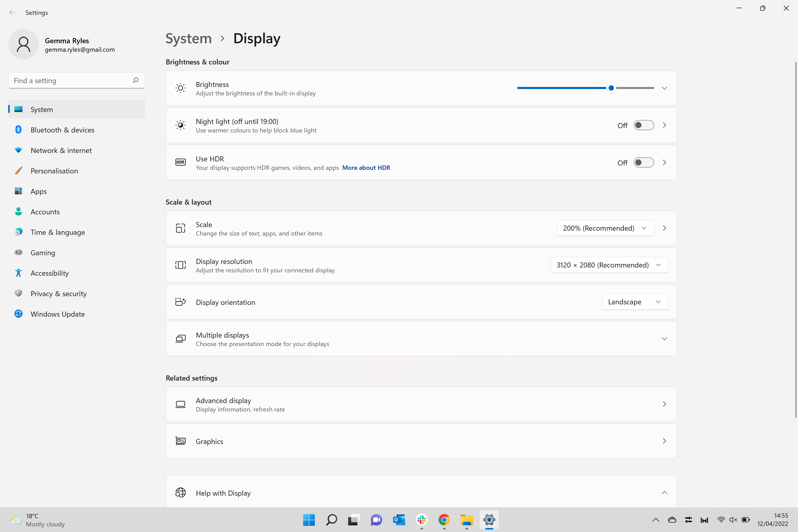Select System in the sidebar
Screen dimensions: 798x532
[x=77, y=109]
